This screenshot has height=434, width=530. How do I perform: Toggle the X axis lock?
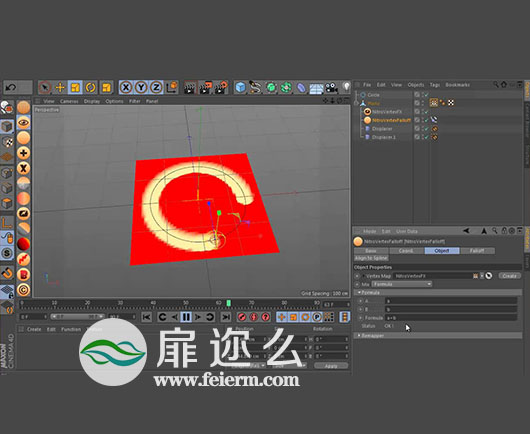126,88
